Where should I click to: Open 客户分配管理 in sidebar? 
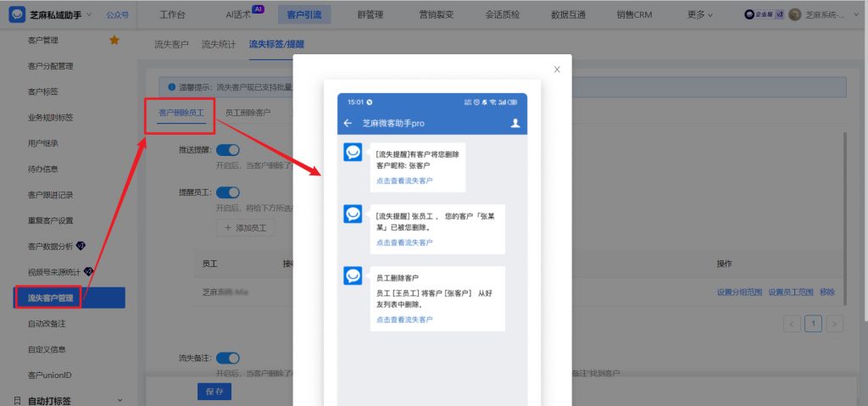[x=50, y=66]
